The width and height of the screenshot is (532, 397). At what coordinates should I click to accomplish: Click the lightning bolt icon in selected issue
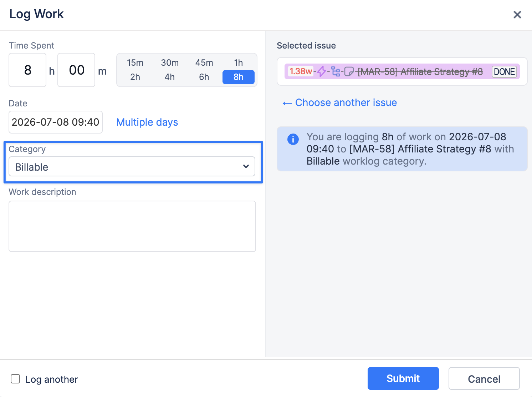pyautogui.click(x=322, y=71)
